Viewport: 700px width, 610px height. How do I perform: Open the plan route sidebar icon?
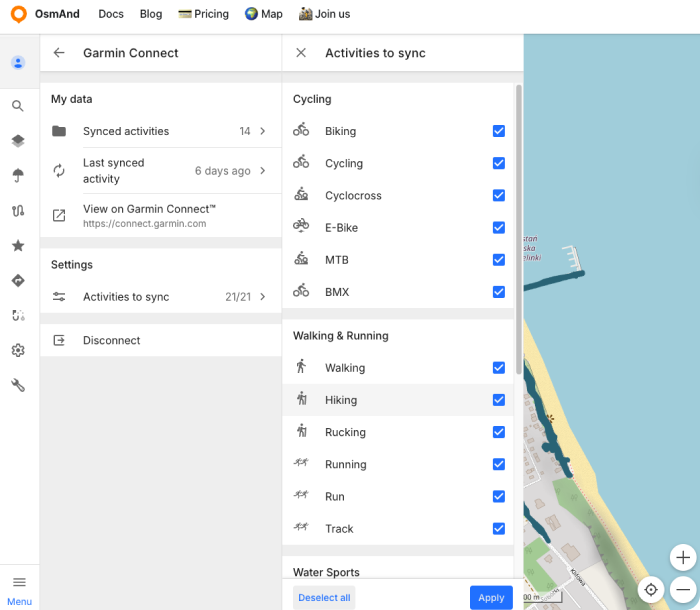pos(18,315)
